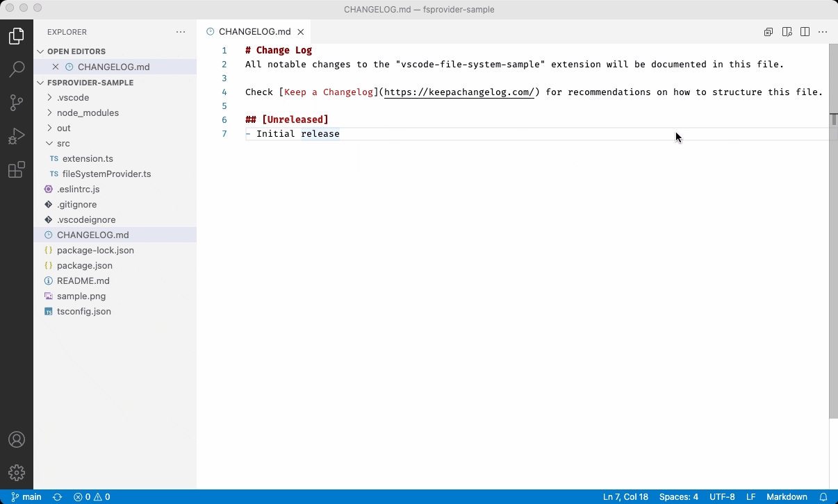
Task: Open the Extensions view
Action: pyautogui.click(x=17, y=169)
